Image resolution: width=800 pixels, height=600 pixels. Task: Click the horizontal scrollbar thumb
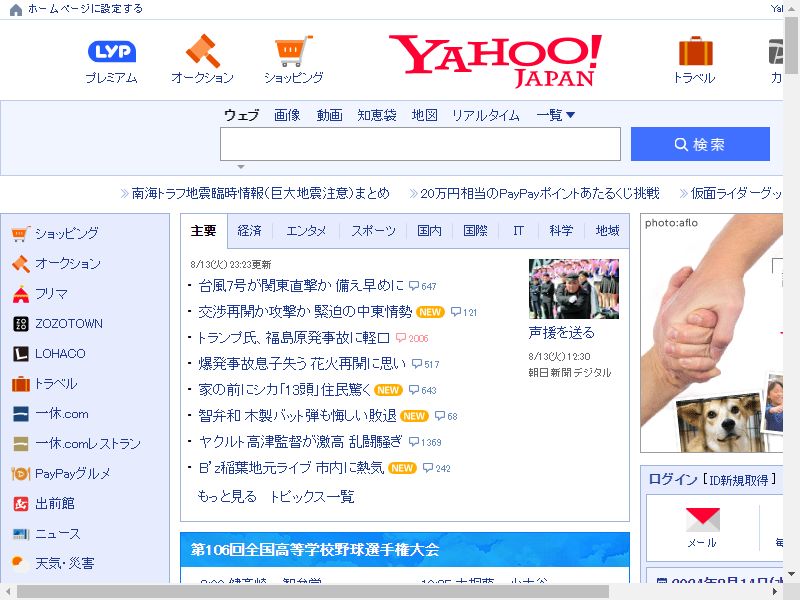coord(313,592)
